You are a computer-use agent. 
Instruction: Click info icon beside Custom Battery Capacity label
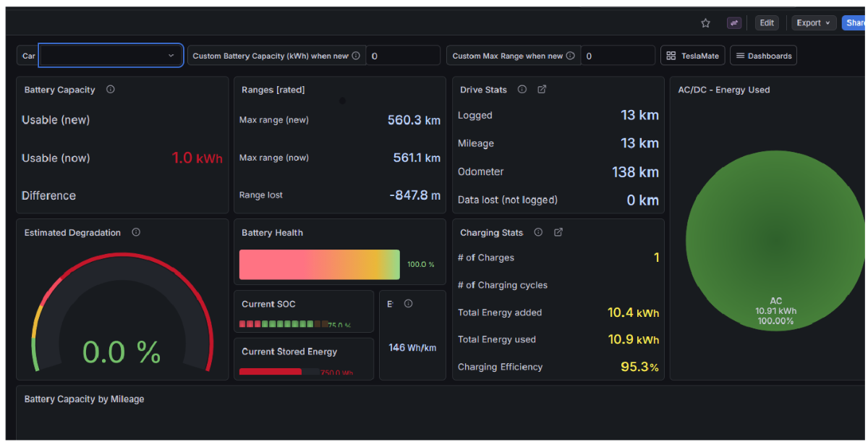point(356,56)
